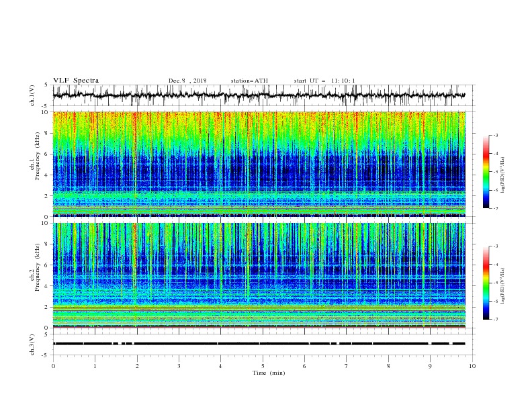This screenshot has width=532, height=411.
Task: Click the log(PSD) label beside ch.1 colorbar
Action: click(502, 175)
